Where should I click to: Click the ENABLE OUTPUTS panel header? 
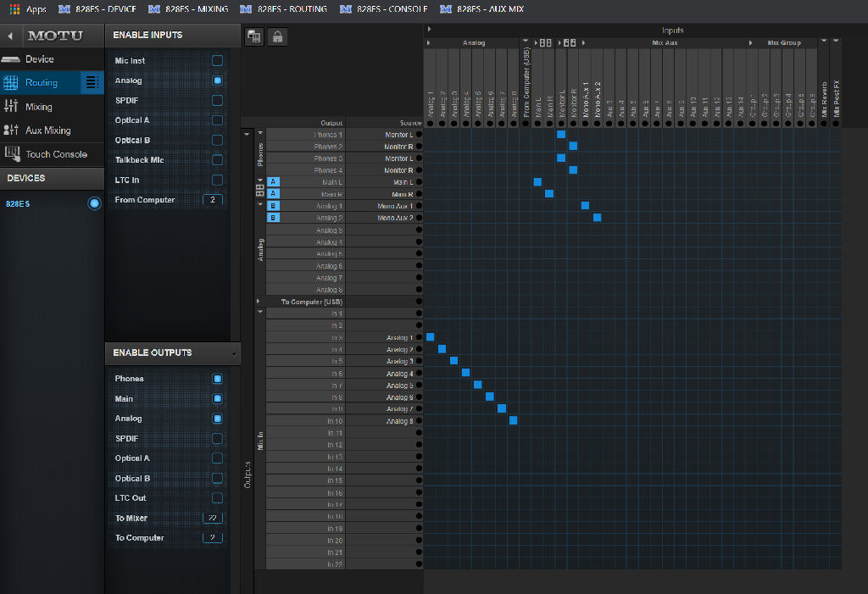[173, 353]
